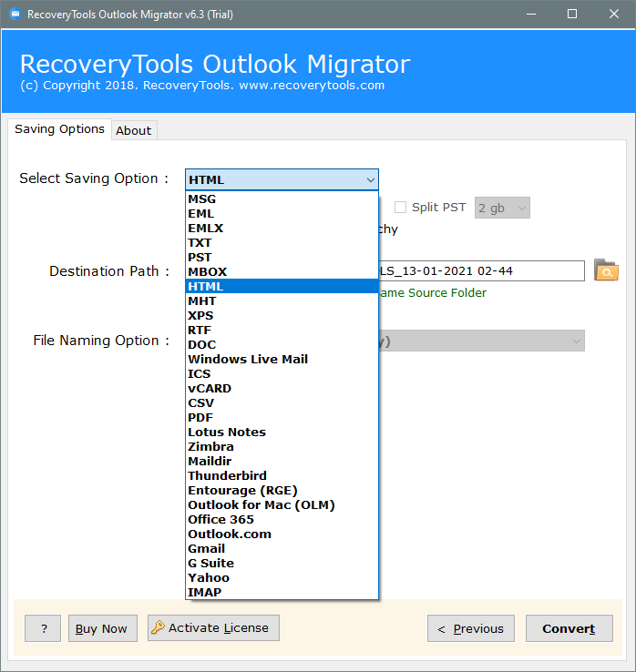Pick Yahoo from the list

(282, 577)
